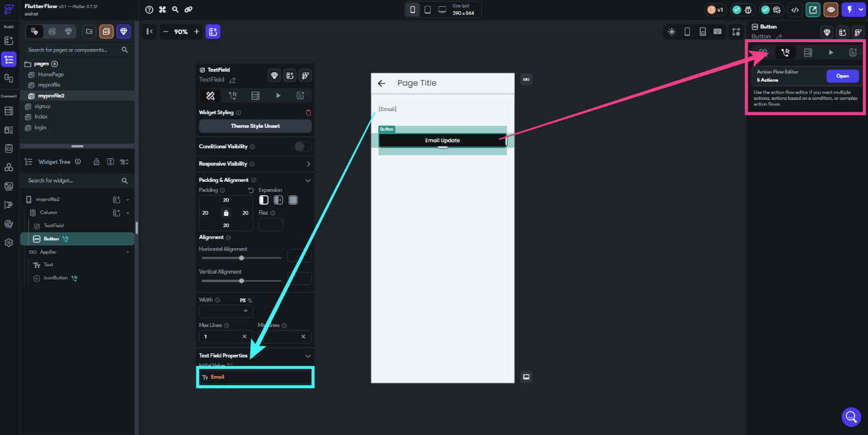
Task: Open the help question-mark icon in top bar
Action: (149, 9)
